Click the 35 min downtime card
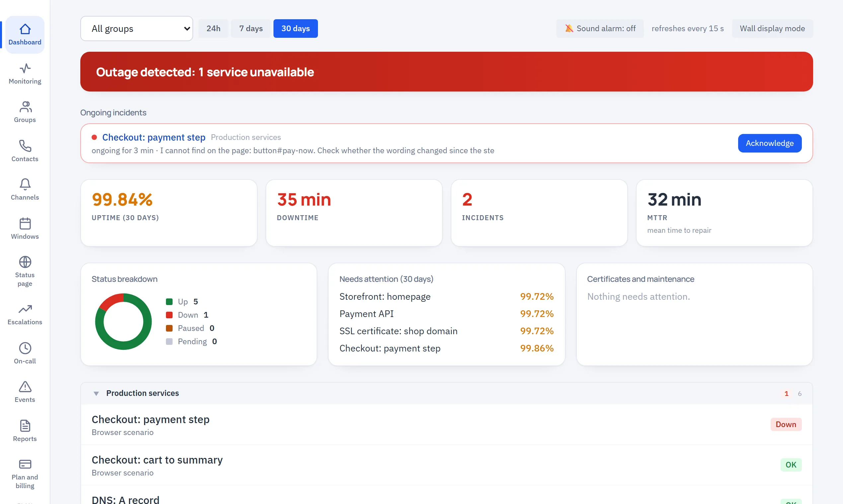The image size is (843, 504). click(354, 213)
